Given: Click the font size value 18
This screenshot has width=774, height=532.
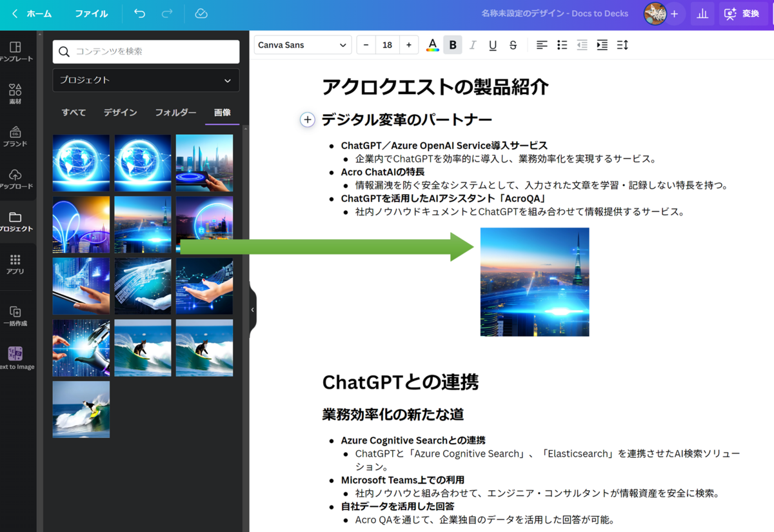Looking at the screenshot, I should (387, 45).
